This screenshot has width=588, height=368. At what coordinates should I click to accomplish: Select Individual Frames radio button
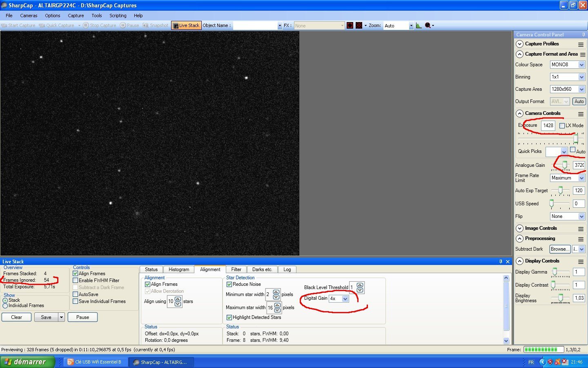(5, 305)
